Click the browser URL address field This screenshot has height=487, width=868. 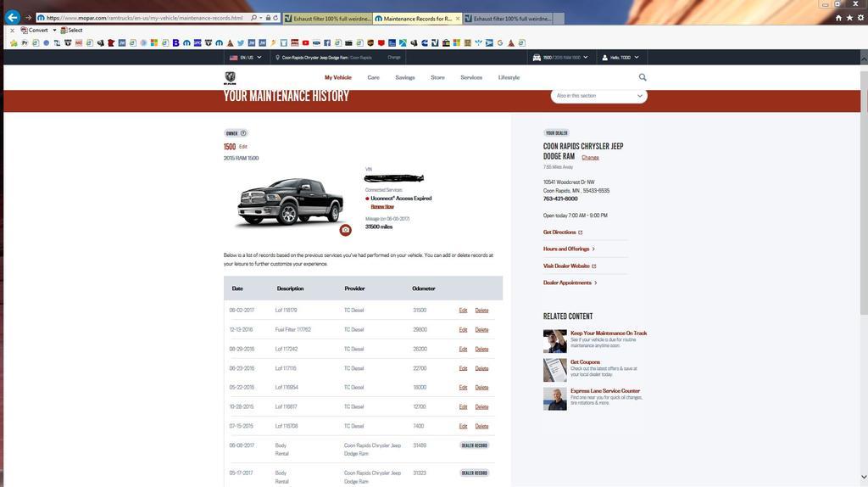coord(144,18)
